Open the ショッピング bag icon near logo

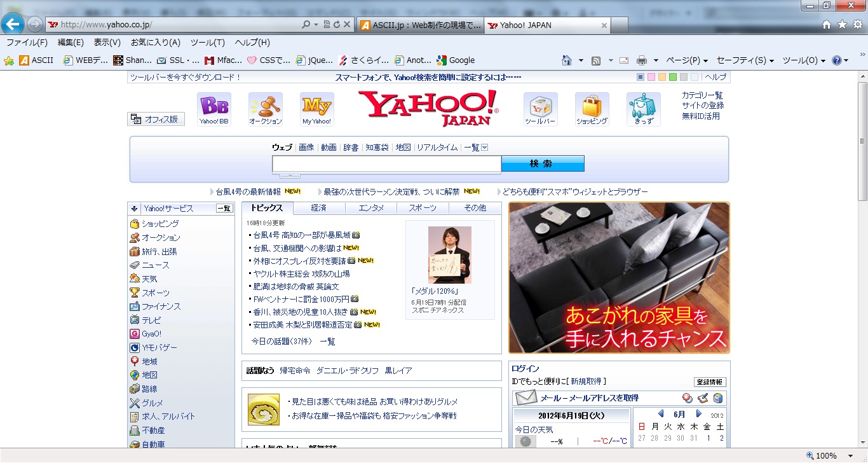[592, 109]
